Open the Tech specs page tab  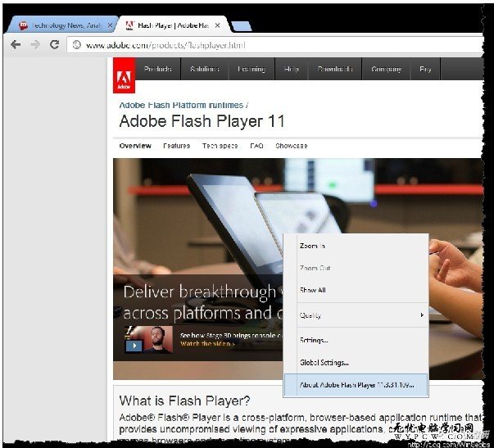click(220, 146)
